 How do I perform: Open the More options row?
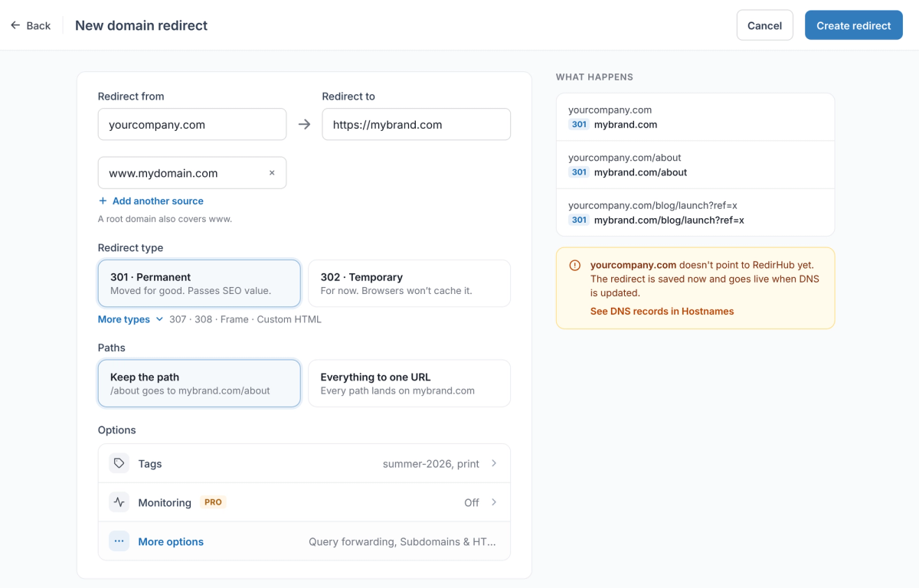click(304, 541)
